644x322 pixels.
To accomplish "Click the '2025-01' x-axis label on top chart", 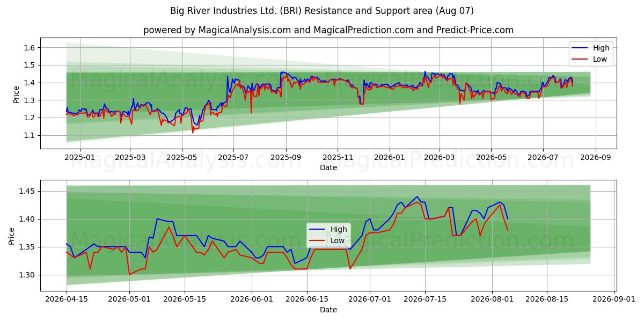I will 79,157.
